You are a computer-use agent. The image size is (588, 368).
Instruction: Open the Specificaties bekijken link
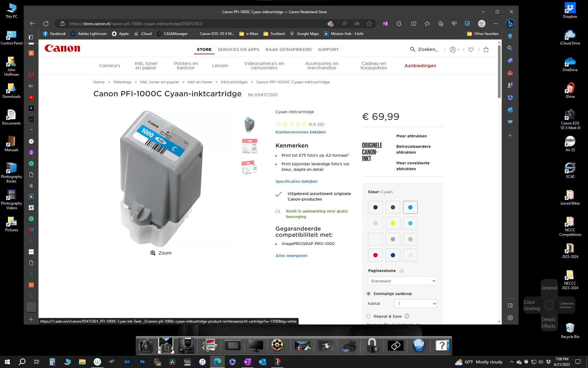click(x=296, y=181)
